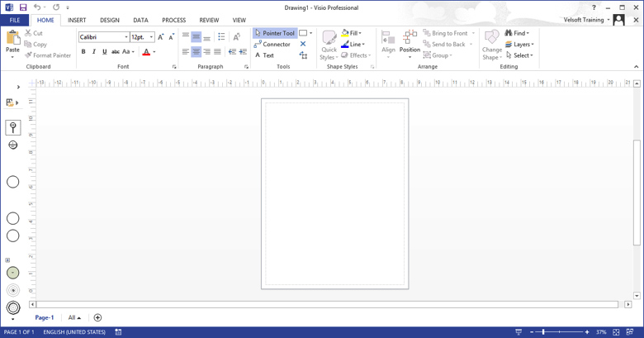
Task: Align paragraph right
Action: pyautogui.click(x=207, y=51)
